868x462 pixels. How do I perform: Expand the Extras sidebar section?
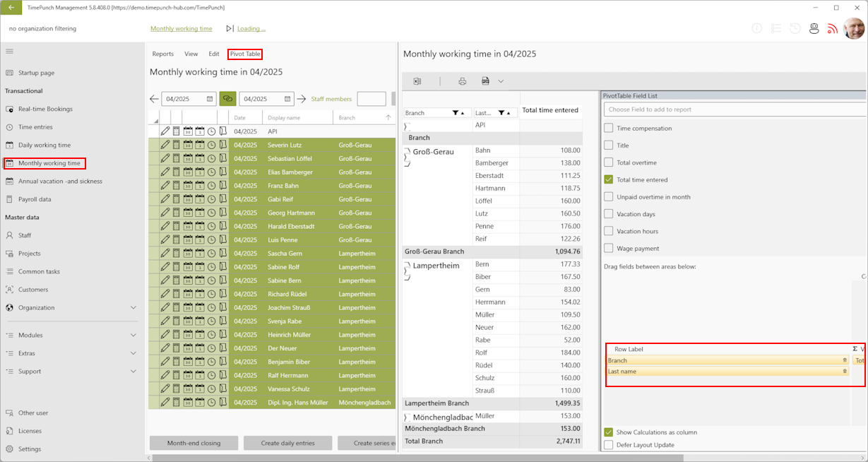tap(133, 353)
